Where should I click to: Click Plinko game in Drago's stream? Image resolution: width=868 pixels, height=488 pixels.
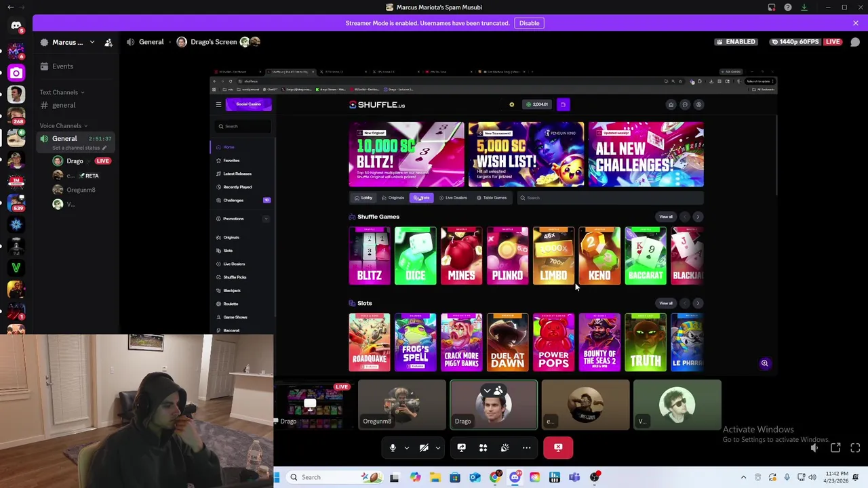tap(507, 256)
